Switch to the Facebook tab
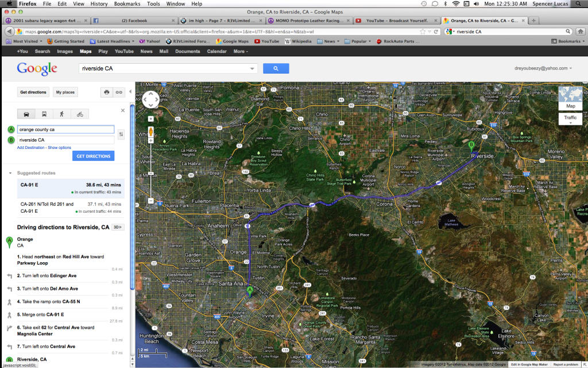 click(134, 21)
